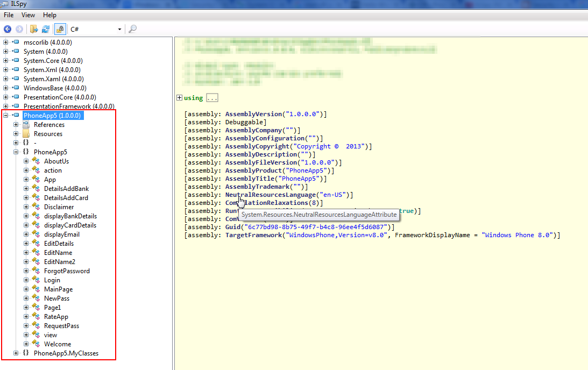
Task: Click the AssemblyCopyright attribute link
Action: coord(257,147)
